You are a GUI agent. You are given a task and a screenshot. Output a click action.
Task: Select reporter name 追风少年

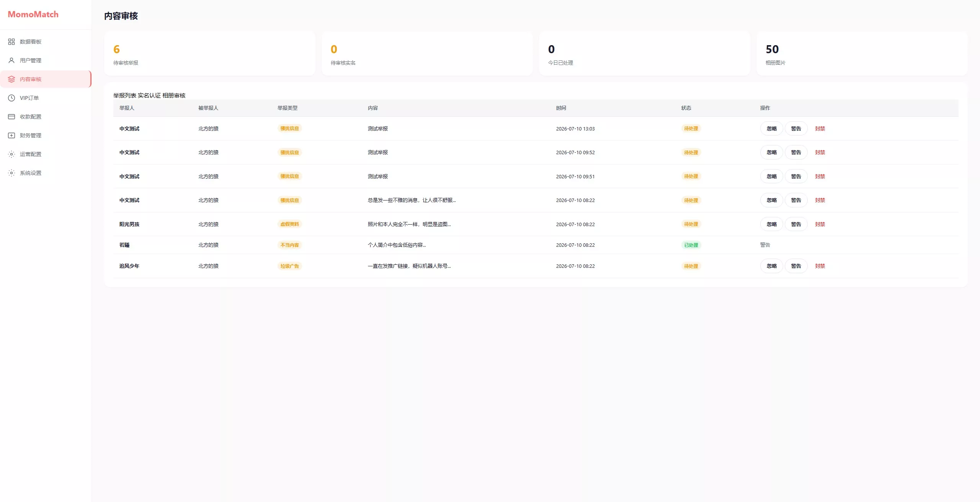[129, 266]
